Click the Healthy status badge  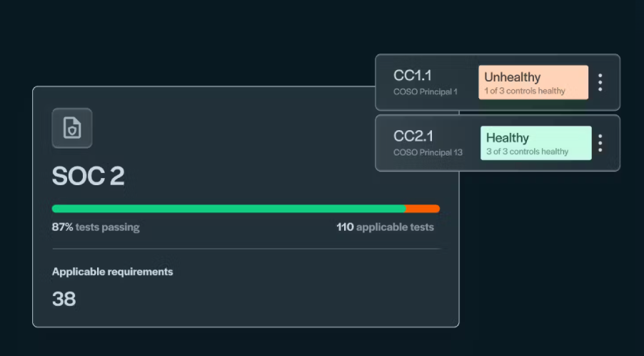(x=536, y=143)
